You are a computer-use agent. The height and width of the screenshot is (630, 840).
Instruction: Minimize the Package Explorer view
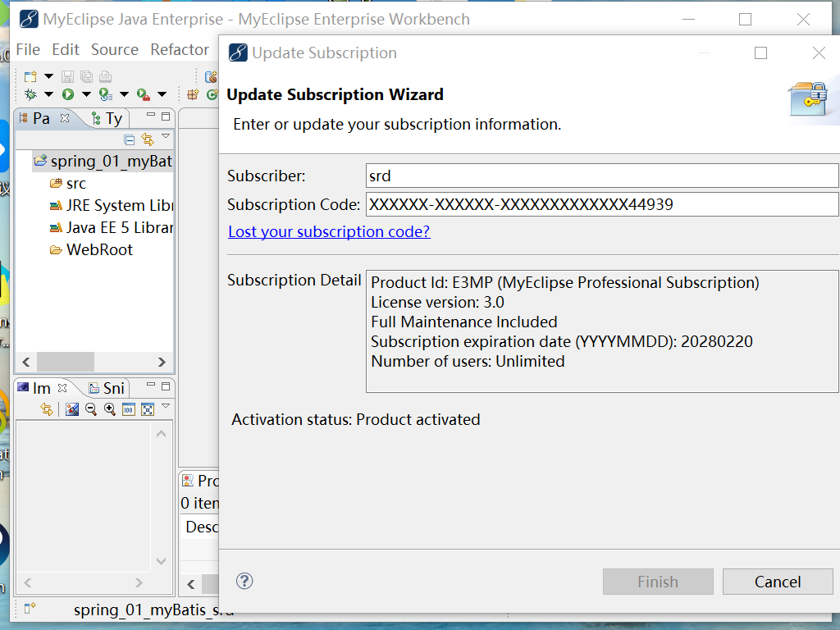(151, 116)
